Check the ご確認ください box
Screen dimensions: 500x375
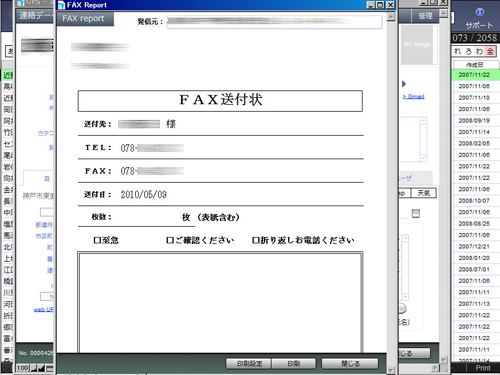[170, 240]
